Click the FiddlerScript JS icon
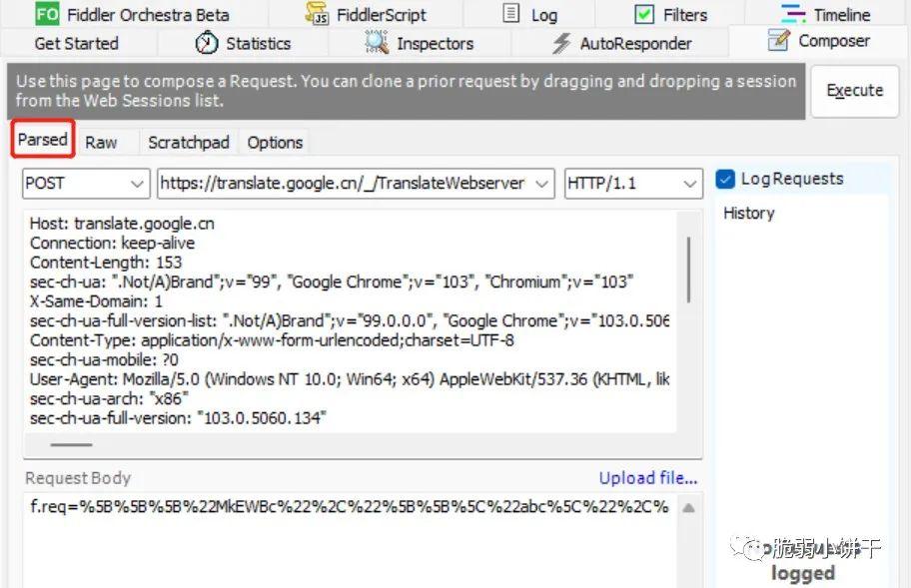Screen dimensions: 911x588 [x=317, y=13]
